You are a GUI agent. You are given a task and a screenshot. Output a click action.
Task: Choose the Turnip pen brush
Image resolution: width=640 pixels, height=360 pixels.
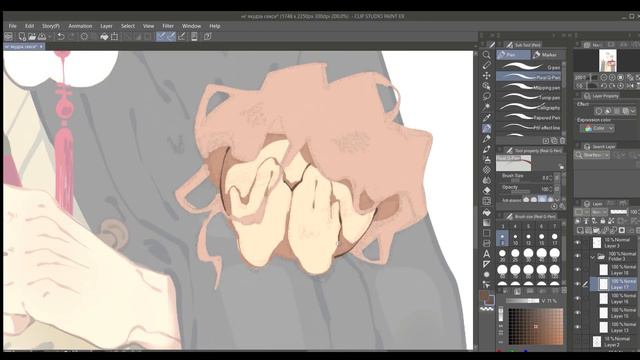click(529, 97)
